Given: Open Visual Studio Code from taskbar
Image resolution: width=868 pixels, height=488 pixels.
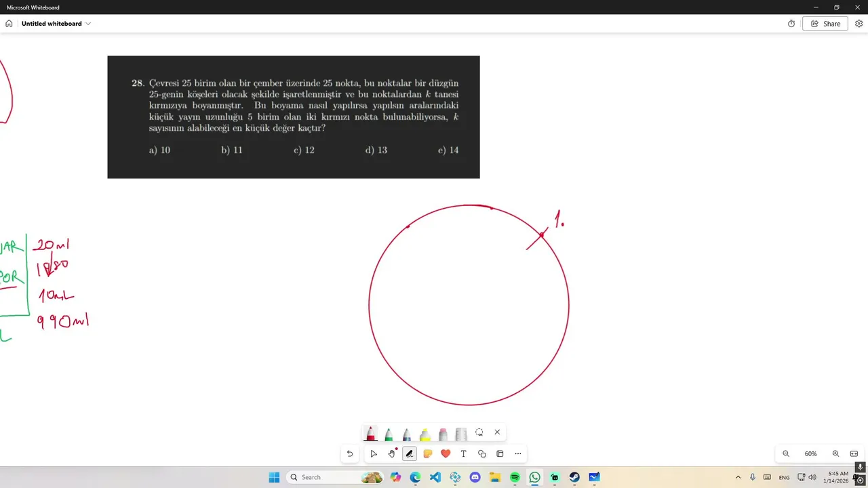Looking at the screenshot, I should point(435,477).
